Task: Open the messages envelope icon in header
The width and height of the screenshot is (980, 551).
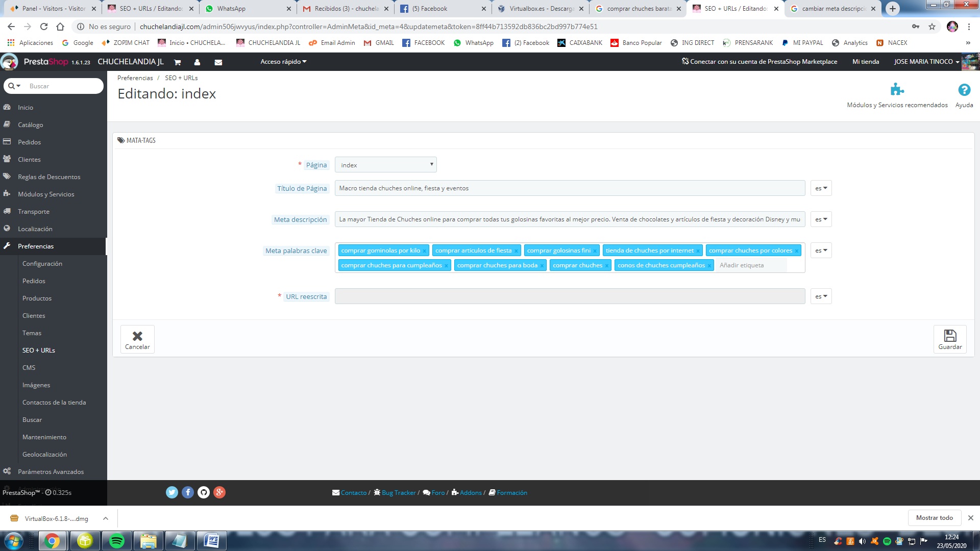Action: [218, 62]
